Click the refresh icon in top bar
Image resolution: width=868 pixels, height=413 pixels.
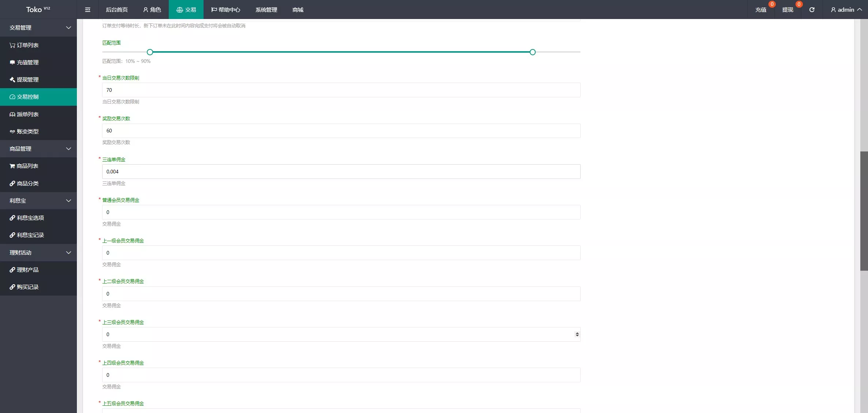[812, 10]
